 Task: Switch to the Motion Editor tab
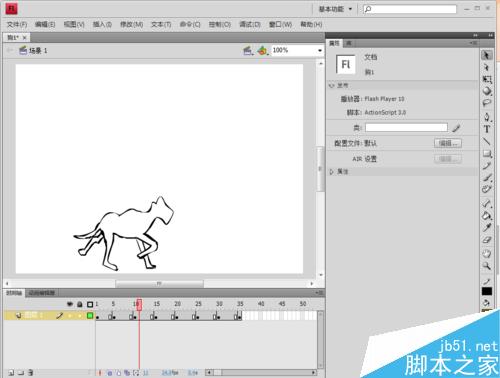[x=41, y=293]
